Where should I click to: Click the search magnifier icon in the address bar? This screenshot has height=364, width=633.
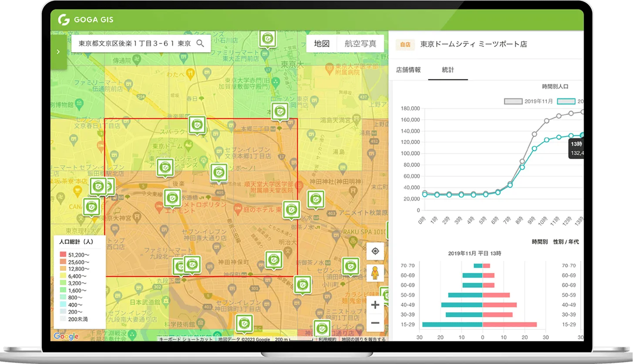pos(200,43)
